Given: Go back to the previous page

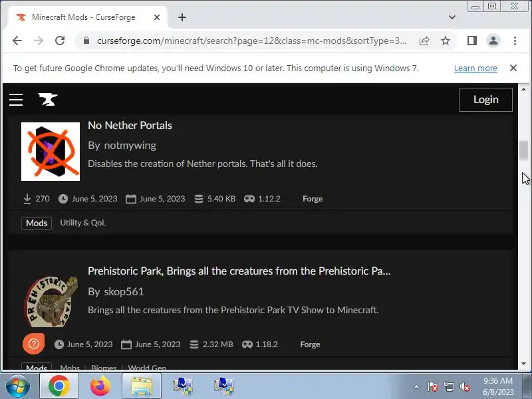Looking at the screenshot, I should (17, 41).
